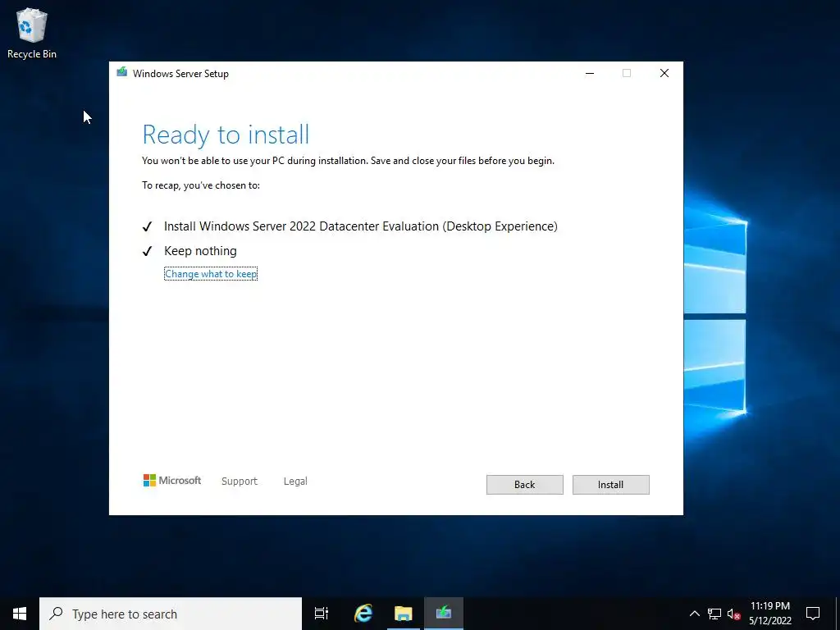Minimize the Windows Server Setup window
The height and width of the screenshot is (630, 840).
590,73
